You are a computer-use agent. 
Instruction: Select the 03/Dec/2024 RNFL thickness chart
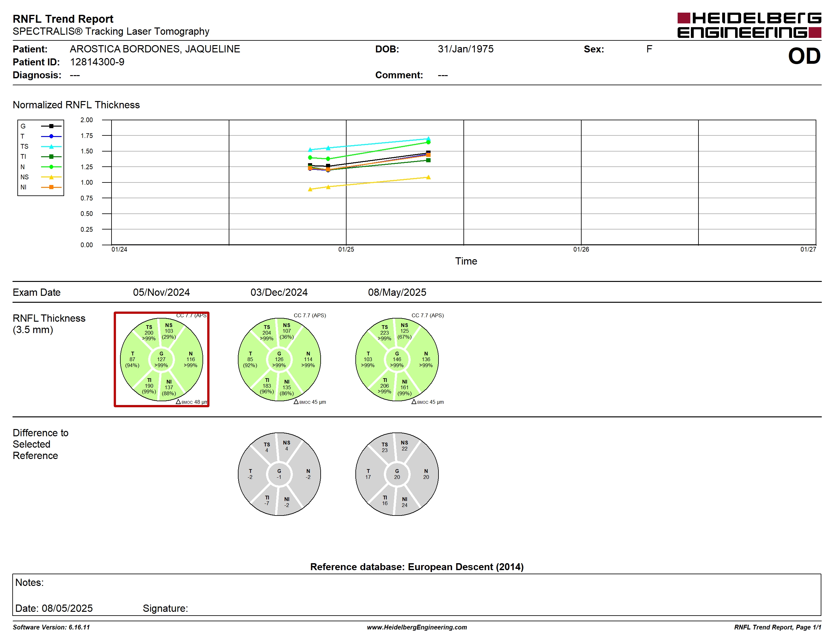coord(279,359)
